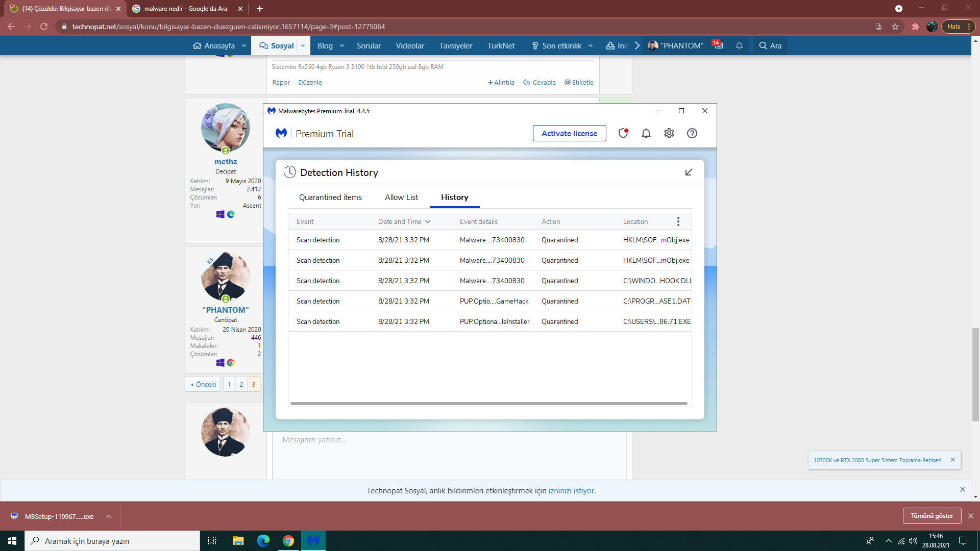Collapse Detection History with the arrow icon

point(689,172)
